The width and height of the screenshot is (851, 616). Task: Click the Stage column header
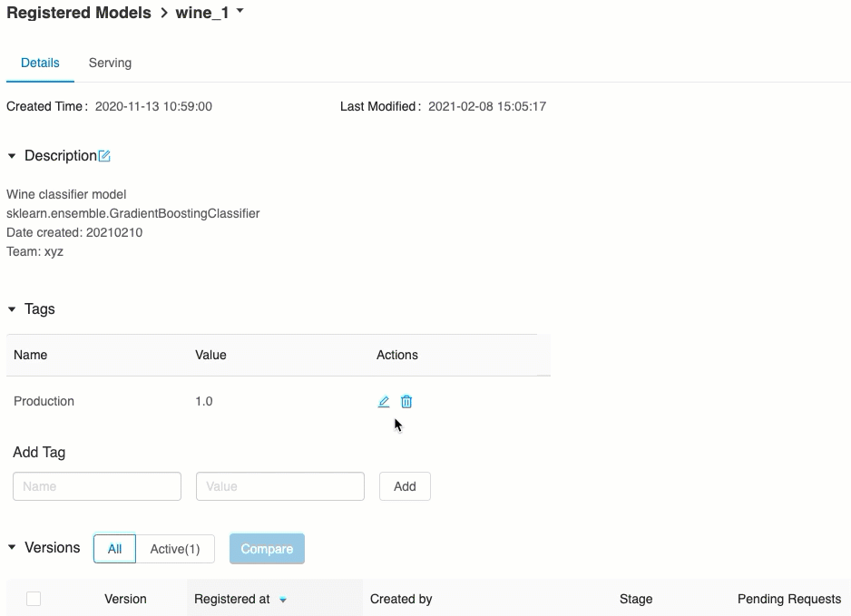636,599
